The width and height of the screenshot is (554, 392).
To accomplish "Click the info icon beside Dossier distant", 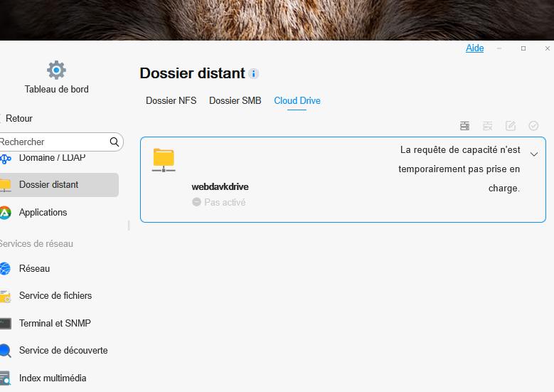I will [253, 73].
